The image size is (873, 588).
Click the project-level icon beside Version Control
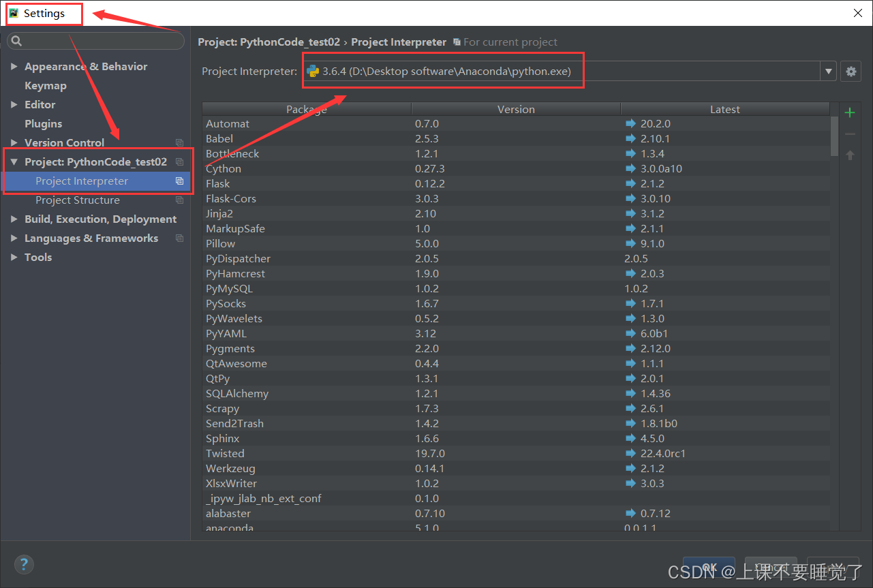179,143
